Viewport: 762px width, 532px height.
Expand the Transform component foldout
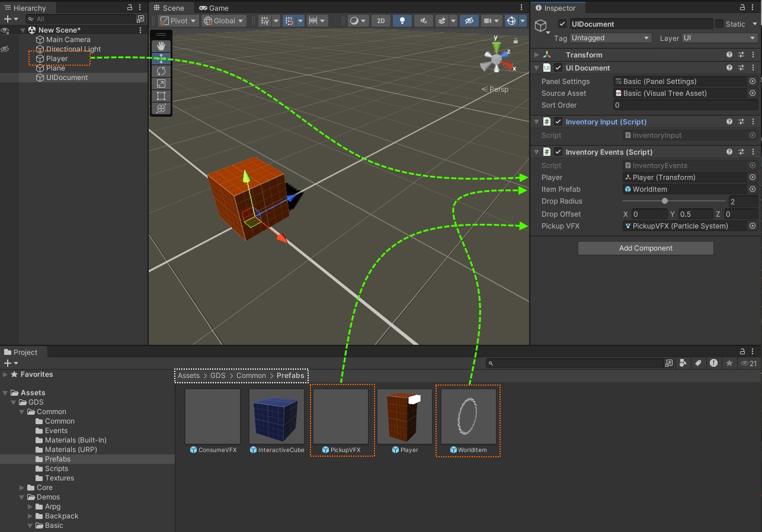point(537,55)
